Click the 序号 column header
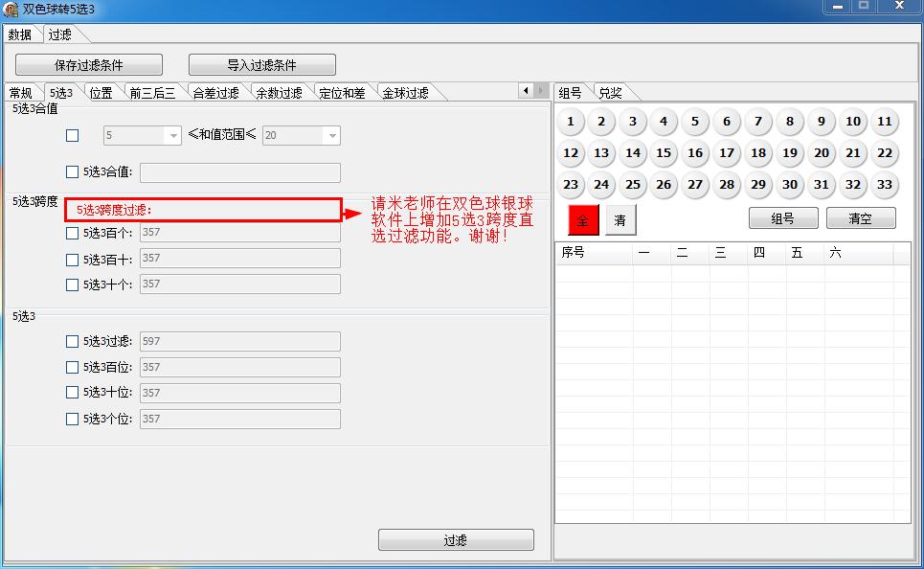Image resolution: width=924 pixels, height=569 pixels. pyautogui.click(x=594, y=253)
